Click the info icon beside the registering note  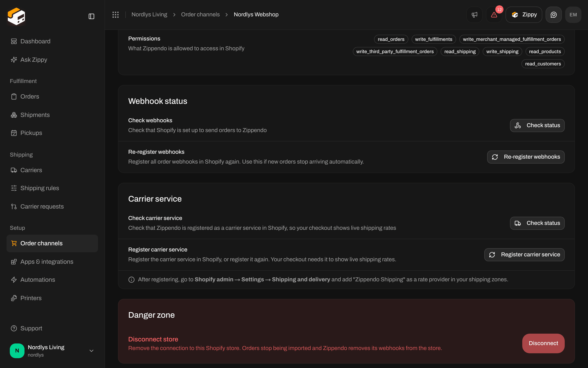pos(131,280)
